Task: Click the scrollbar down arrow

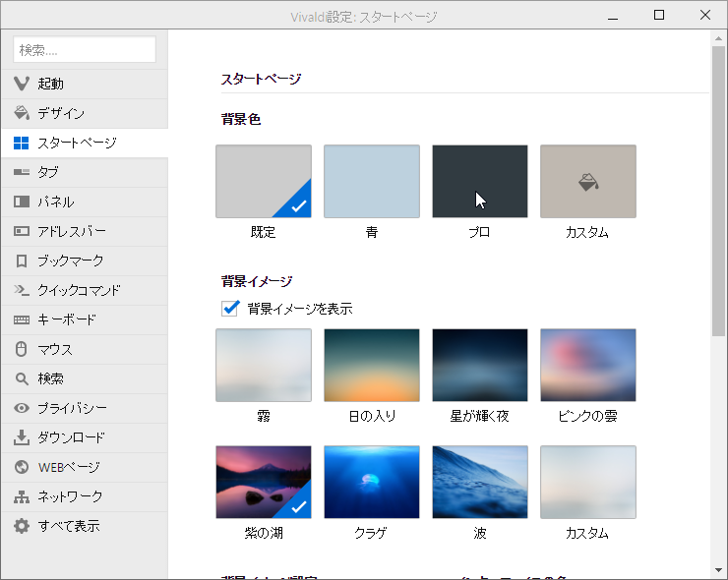Action: pos(718,570)
